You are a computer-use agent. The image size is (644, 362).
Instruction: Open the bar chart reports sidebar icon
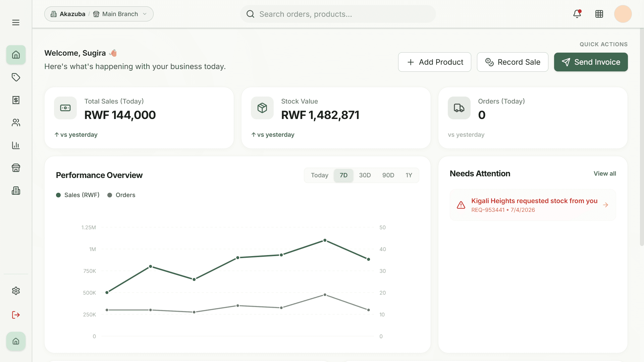16,145
